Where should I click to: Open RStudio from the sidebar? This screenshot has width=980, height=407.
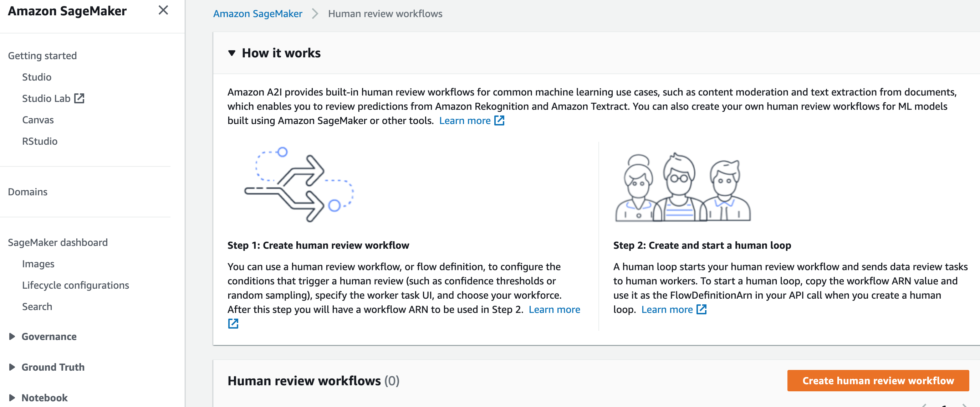click(x=40, y=141)
